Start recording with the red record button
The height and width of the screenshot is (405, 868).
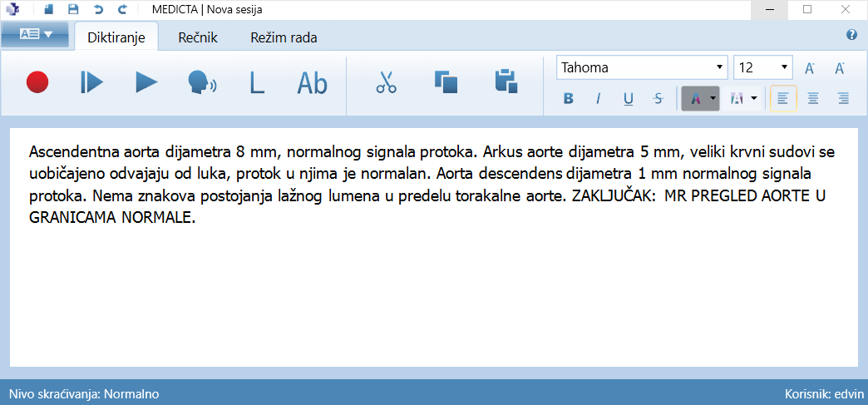coord(37,81)
